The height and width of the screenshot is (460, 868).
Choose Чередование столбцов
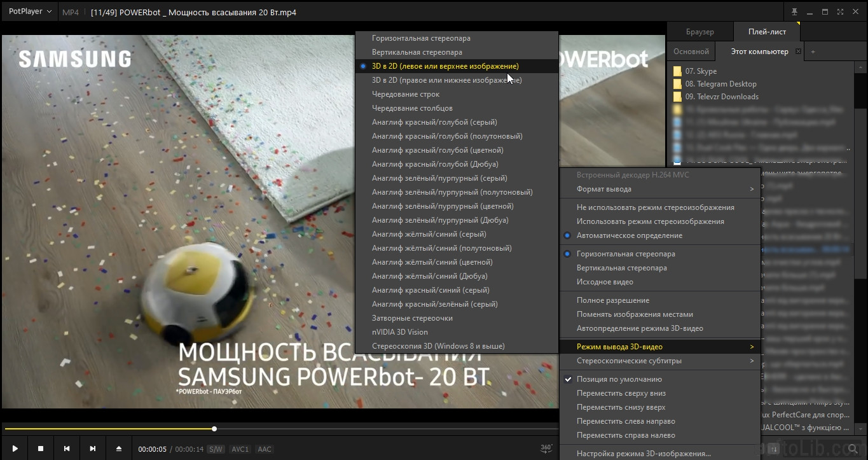457,108
